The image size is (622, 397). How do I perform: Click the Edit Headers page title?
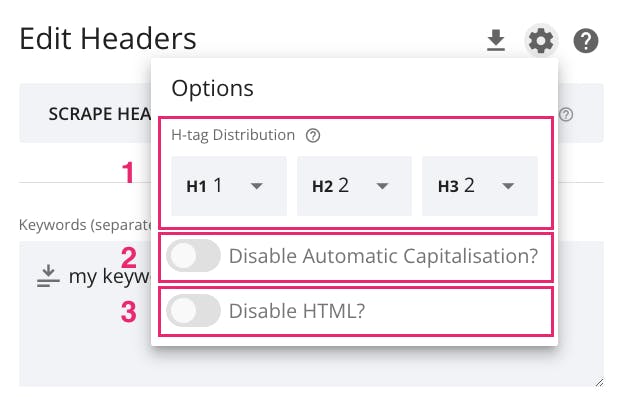108,39
